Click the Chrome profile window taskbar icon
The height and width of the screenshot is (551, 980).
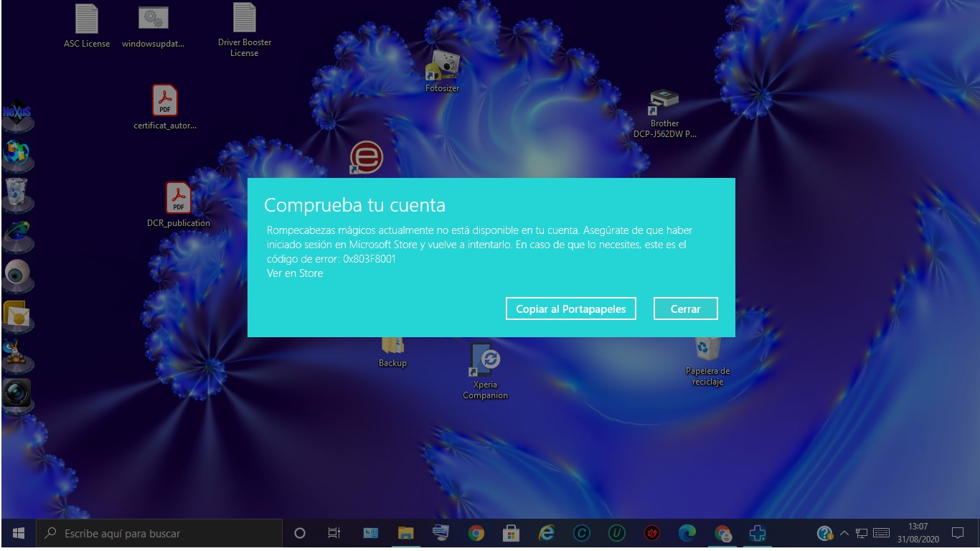[x=722, y=533]
